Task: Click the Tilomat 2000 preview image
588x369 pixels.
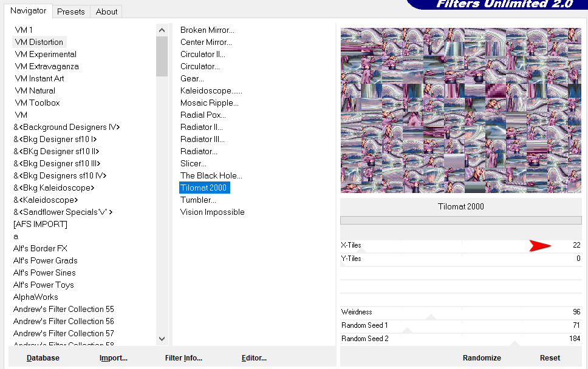Action: 460,110
